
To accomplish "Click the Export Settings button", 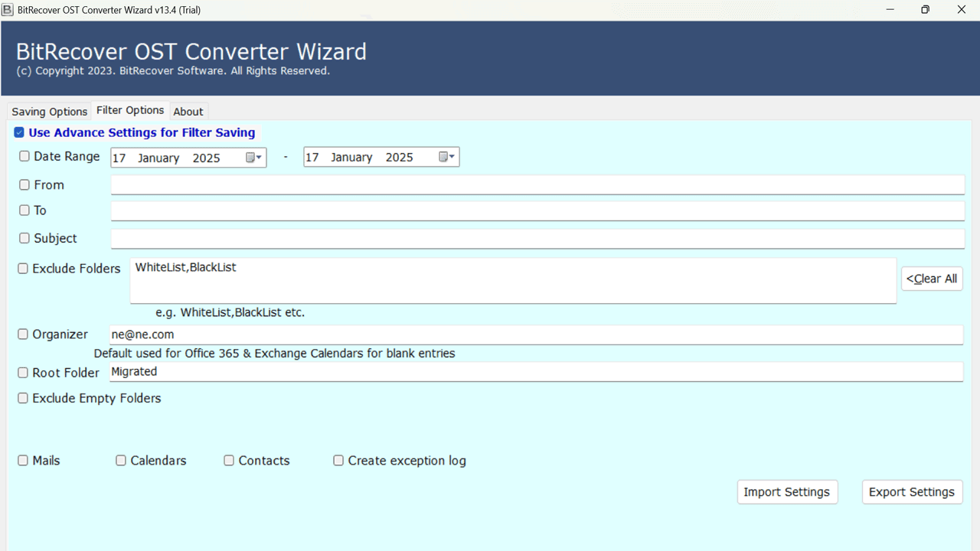I will click(912, 492).
